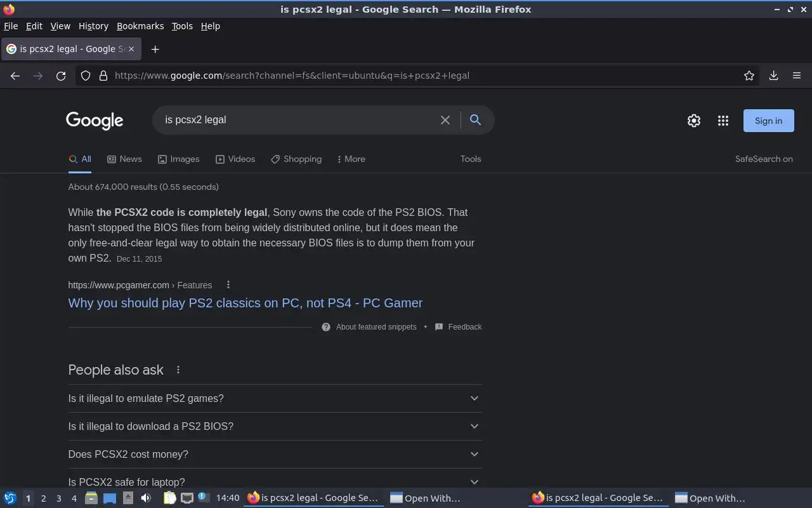The width and height of the screenshot is (812, 508).
Task: Open the Google search Tools filter options
Action: [x=471, y=159]
